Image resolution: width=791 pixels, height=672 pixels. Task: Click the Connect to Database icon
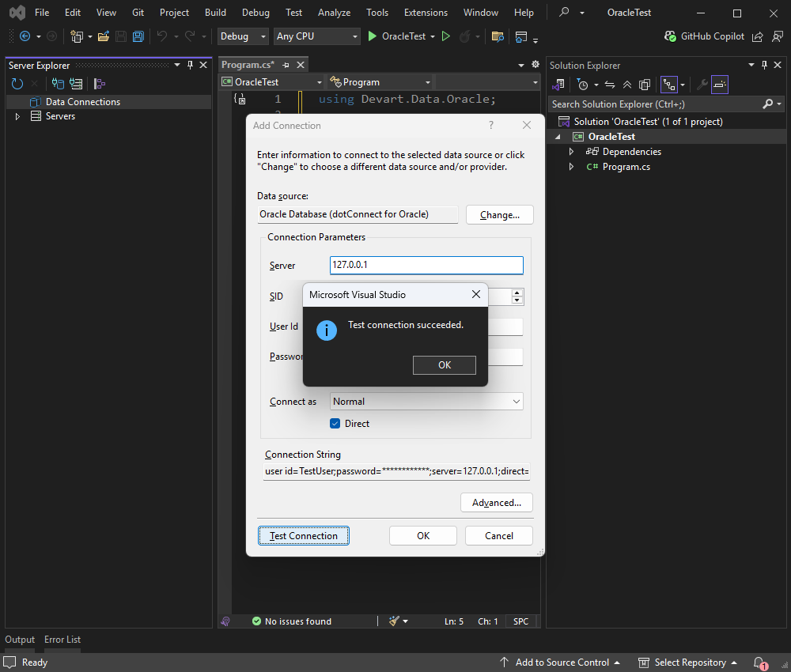point(58,83)
